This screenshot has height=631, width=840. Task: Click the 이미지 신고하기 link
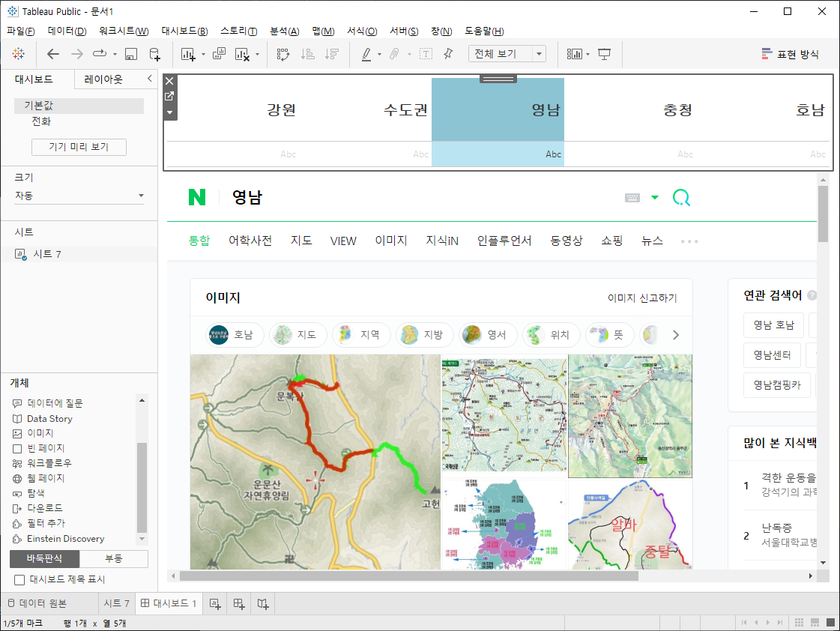coord(641,298)
